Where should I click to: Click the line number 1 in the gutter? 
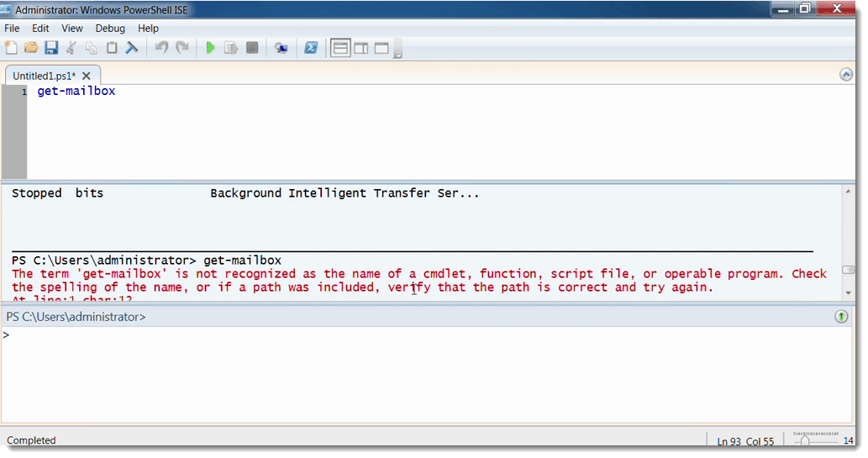(x=24, y=92)
